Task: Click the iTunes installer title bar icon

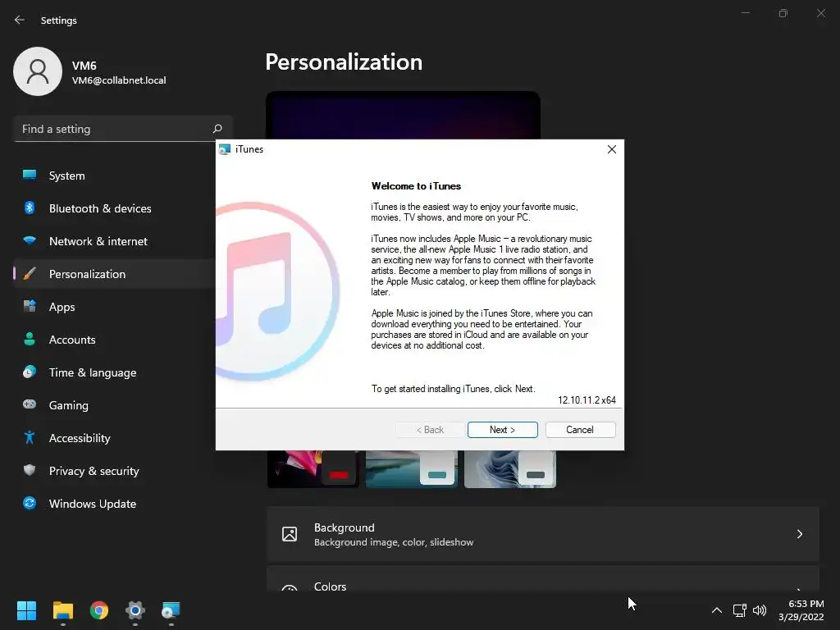Action: click(225, 149)
